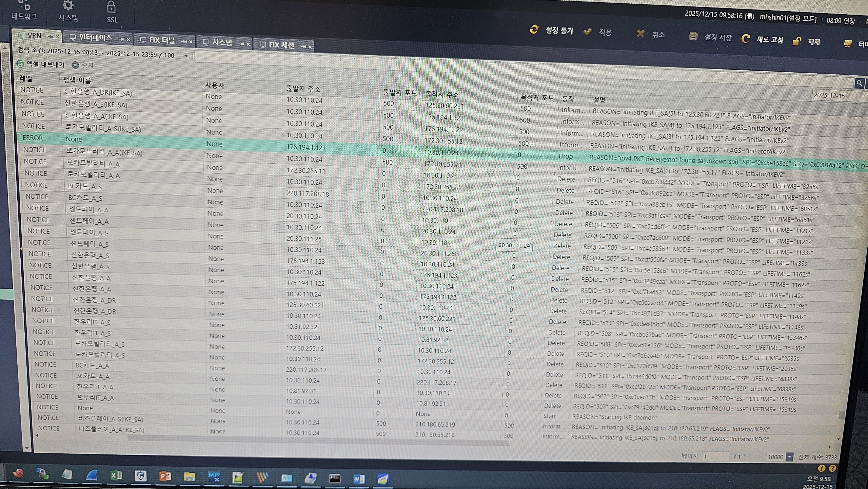Viewport: 868px width, 489px height.
Task: Pin the 인터페이스 tab
Action: click(121, 39)
